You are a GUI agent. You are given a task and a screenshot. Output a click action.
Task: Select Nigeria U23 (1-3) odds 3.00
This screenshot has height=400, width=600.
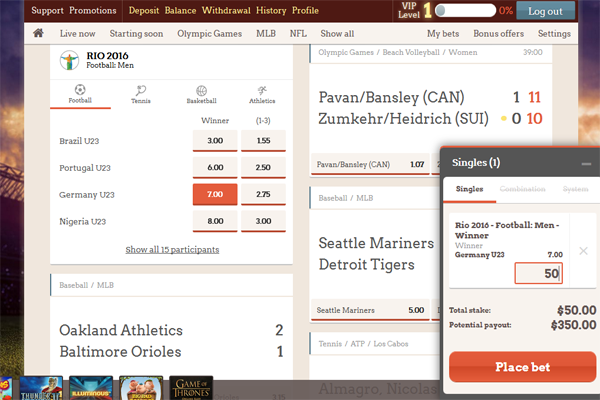click(263, 221)
